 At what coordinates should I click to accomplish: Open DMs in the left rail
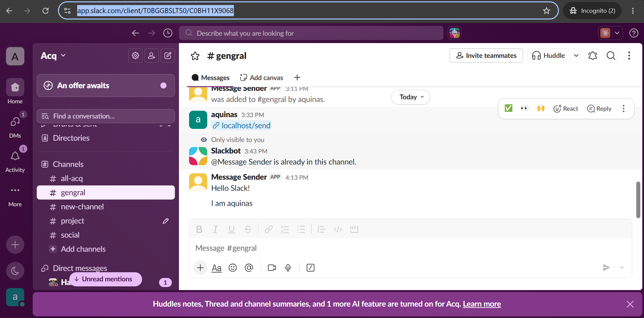pos(15,126)
